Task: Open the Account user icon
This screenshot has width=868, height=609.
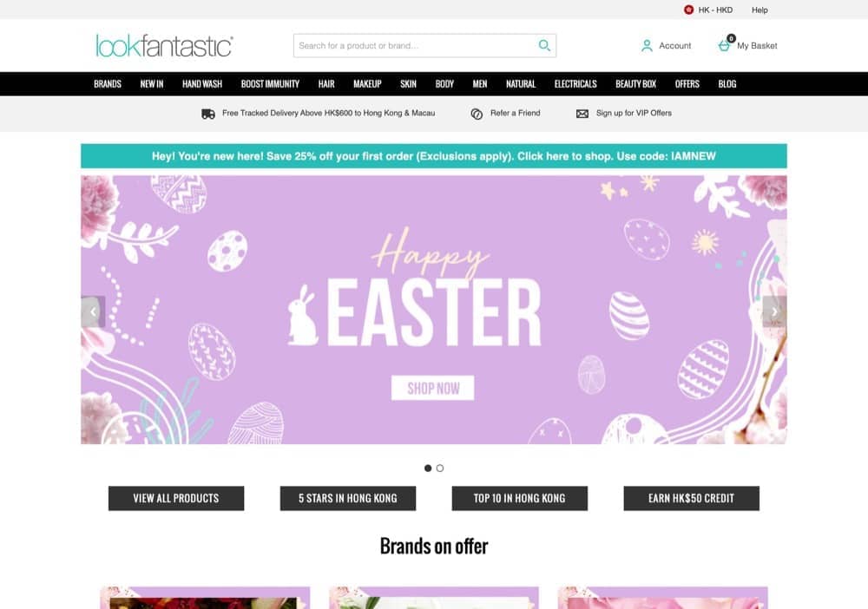Action: [x=647, y=46]
